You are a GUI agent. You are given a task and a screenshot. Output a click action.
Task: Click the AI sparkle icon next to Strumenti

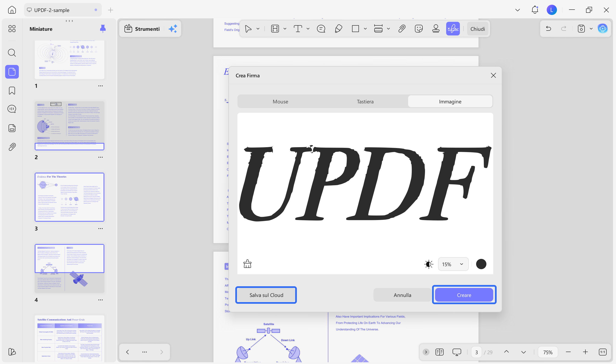173,29
